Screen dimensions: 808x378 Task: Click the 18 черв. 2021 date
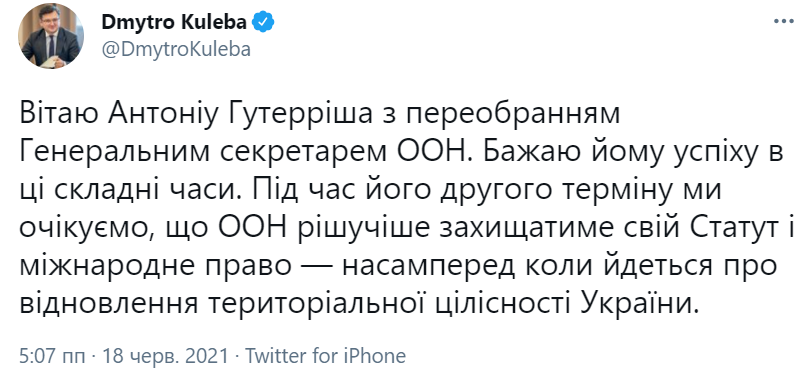pyautogui.click(x=165, y=356)
